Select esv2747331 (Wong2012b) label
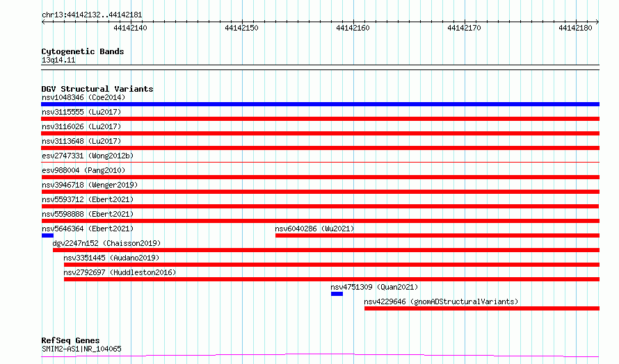Image resolution: width=619 pixels, height=364 pixels. (x=88, y=156)
